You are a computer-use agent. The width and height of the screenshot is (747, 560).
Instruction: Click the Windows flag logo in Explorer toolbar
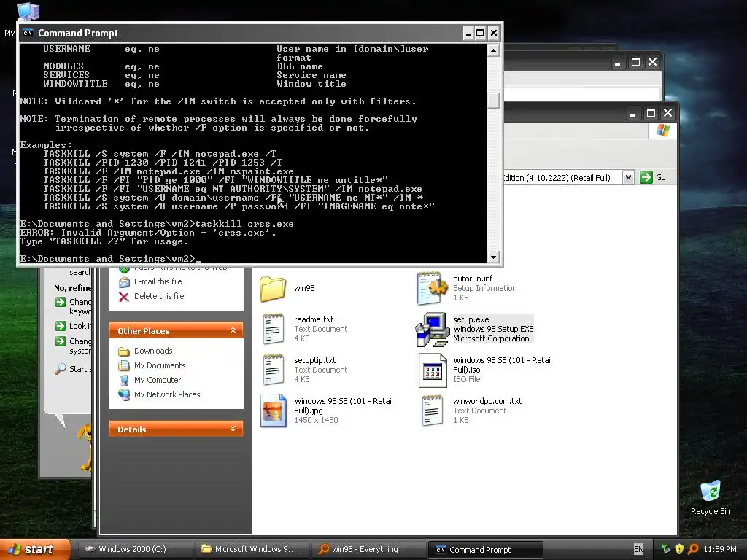[x=662, y=131]
